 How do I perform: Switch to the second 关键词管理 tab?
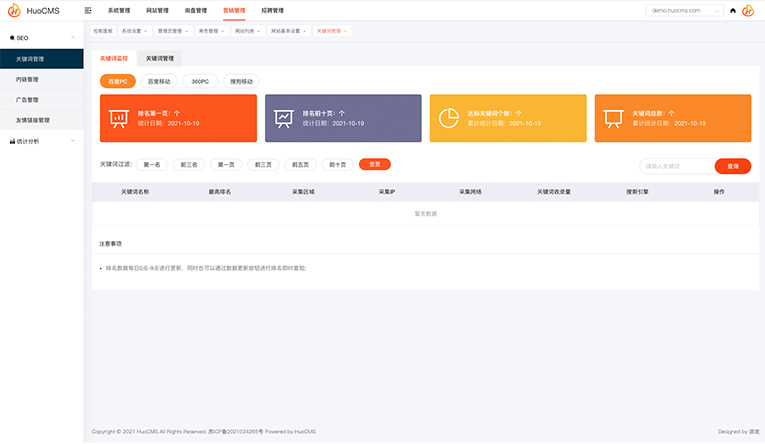coord(159,59)
